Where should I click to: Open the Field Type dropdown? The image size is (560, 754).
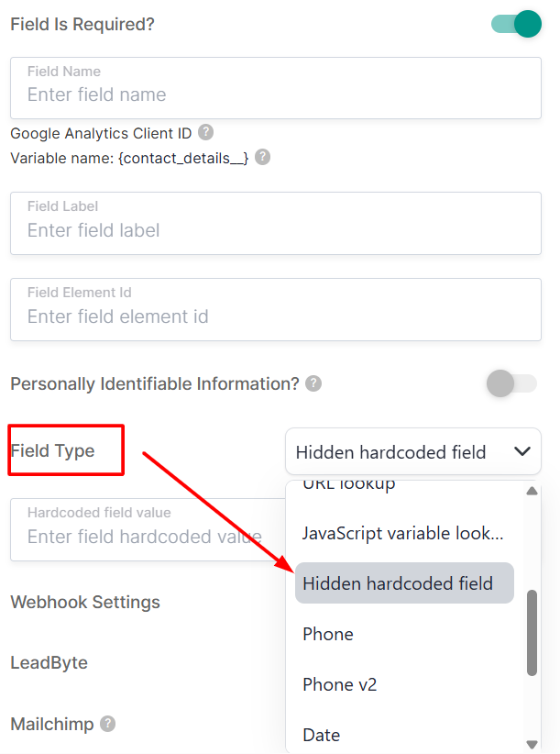[x=412, y=451]
